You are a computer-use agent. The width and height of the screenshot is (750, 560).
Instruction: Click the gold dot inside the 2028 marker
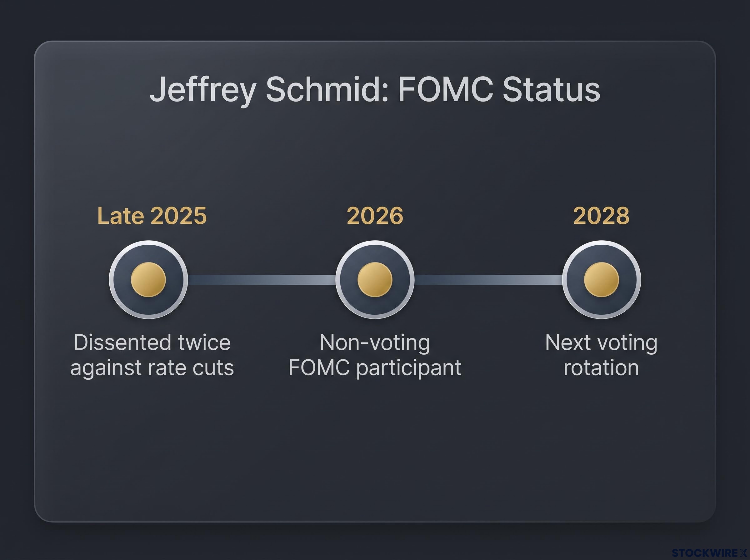(602, 280)
